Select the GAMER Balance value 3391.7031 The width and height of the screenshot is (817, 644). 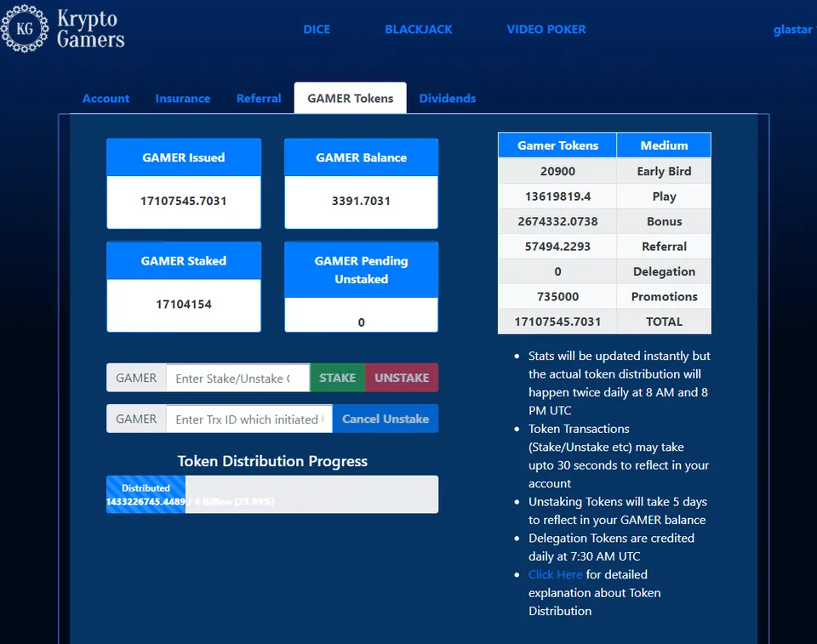pyautogui.click(x=361, y=201)
